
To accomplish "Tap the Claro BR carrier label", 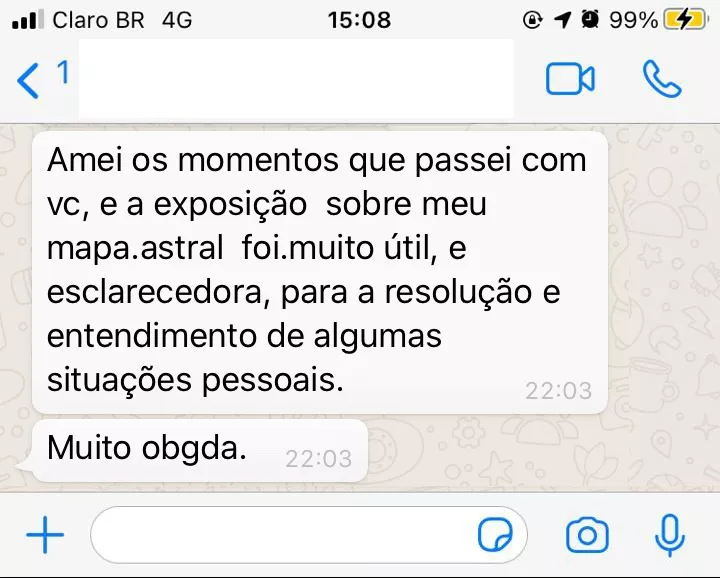I will 98,20.
